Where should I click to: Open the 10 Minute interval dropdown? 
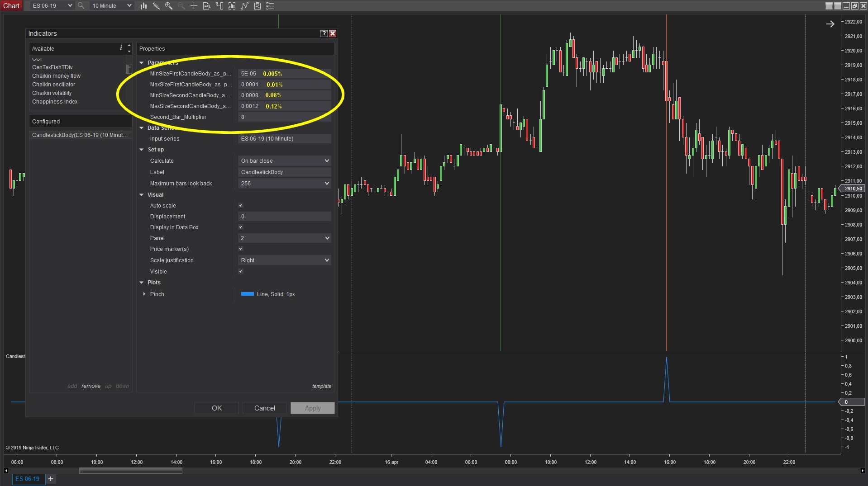coord(111,6)
